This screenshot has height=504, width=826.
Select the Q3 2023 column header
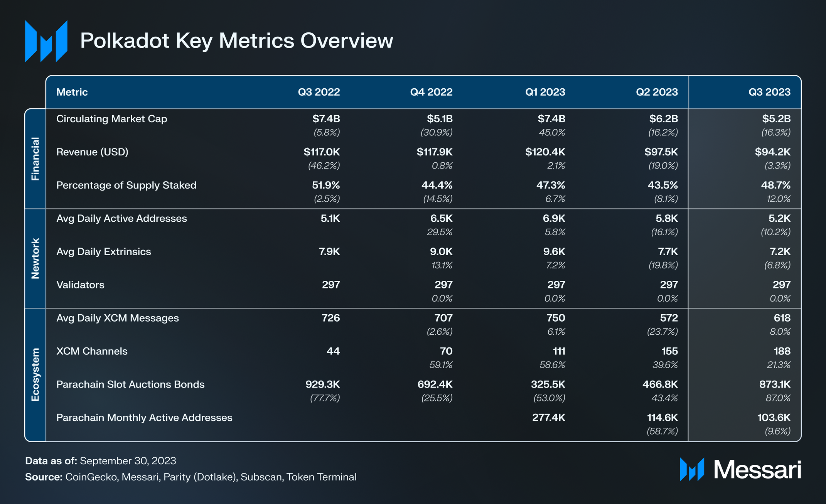pyautogui.click(x=769, y=92)
